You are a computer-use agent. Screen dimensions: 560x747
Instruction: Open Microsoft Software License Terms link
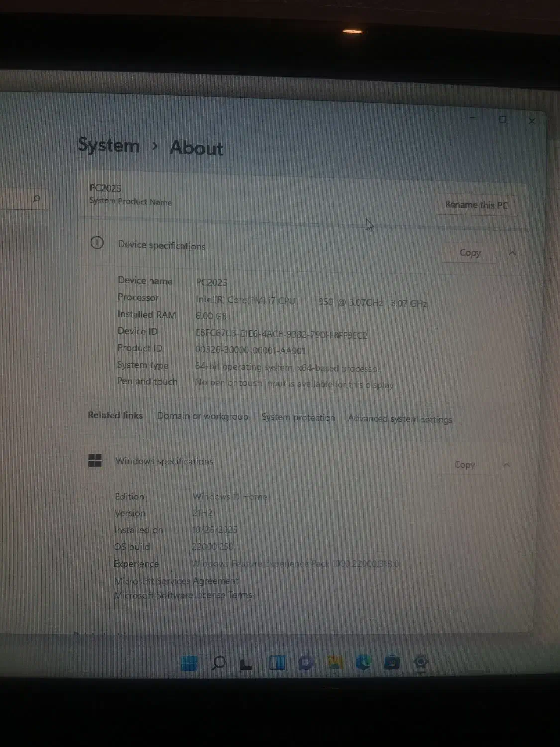coord(183,595)
